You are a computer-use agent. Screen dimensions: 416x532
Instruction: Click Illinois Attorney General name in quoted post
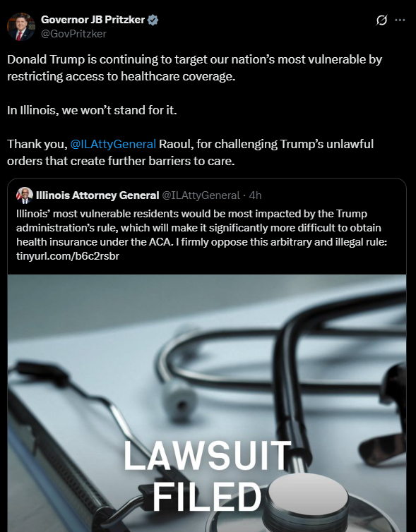coord(97,195)
